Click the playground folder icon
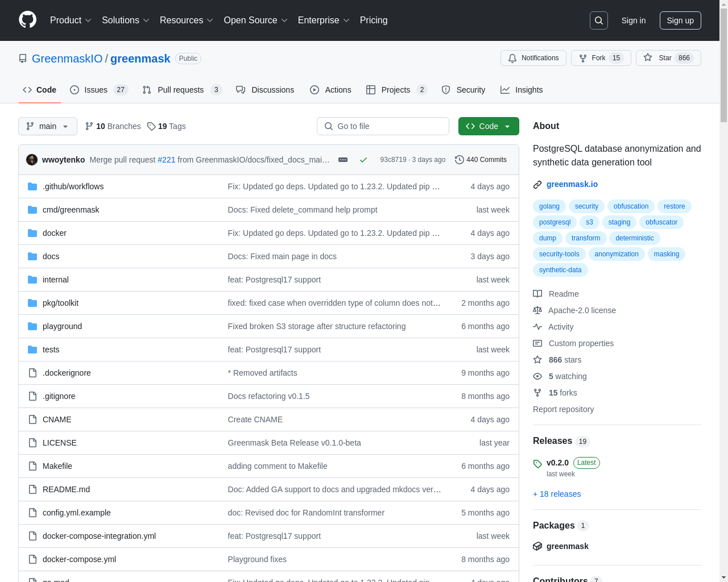 coord(32,326)
